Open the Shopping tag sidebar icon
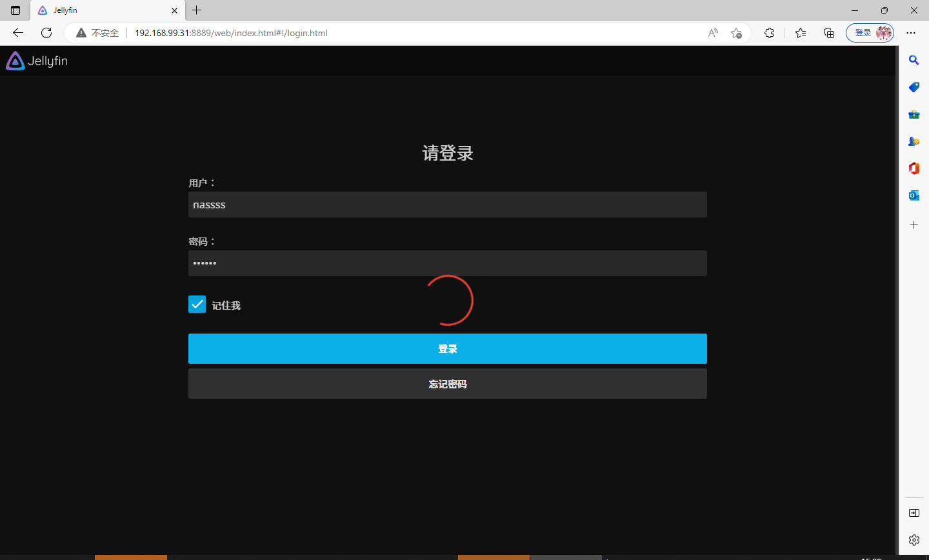The width and height of the screenshot is (929, 560). (914, 87)
